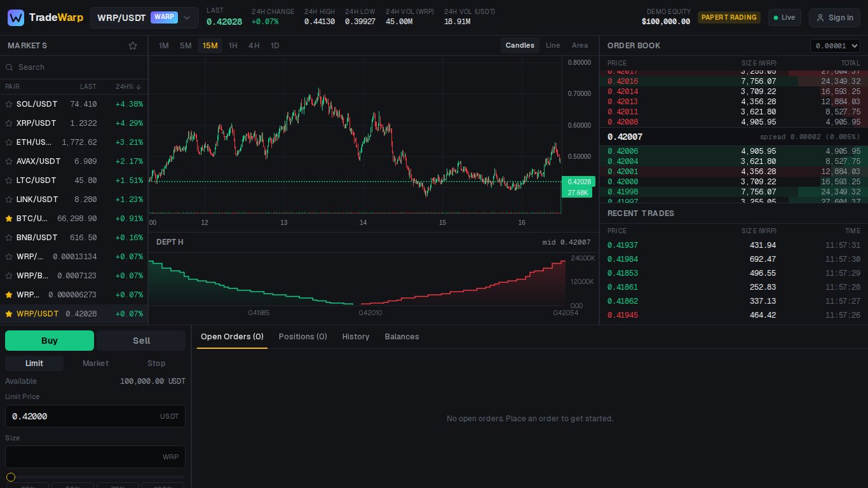Click the Limit Price input field

[x=95, y=416]
